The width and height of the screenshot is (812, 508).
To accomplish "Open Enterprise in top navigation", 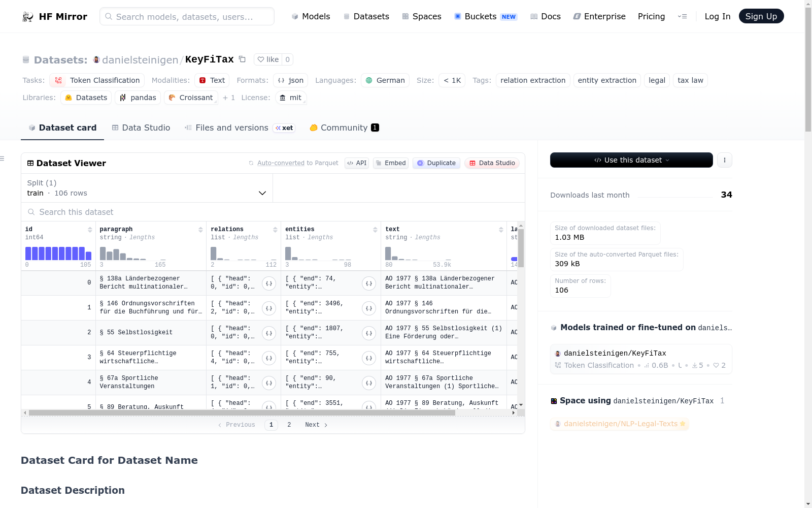I will tap(599, 17).
